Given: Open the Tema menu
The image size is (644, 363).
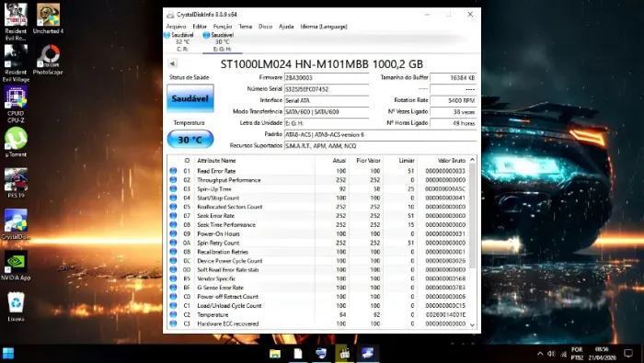Looking at the screenshot, I should pos(246,27).
